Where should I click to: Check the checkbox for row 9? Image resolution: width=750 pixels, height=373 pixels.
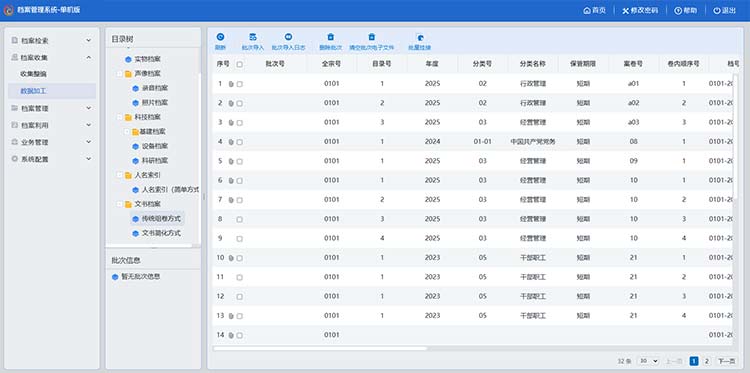239,239
